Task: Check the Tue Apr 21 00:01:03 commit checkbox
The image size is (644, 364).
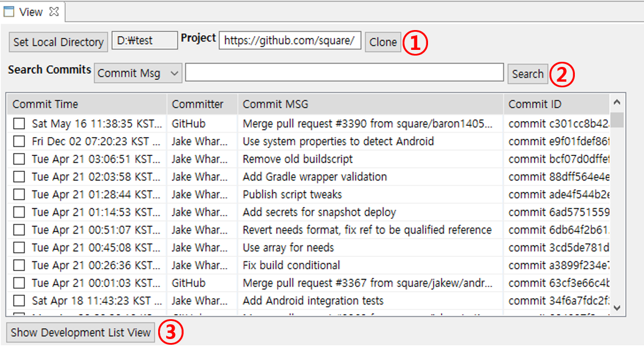Action: click(x=19, y=283)
